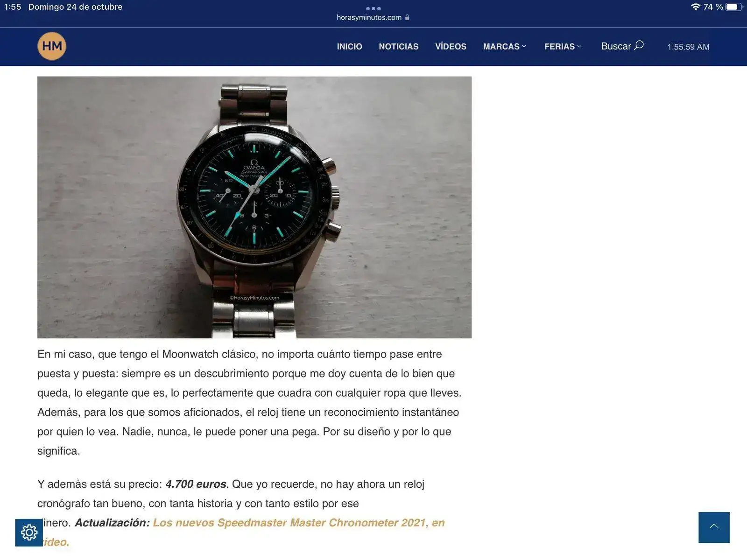Tap the three-dots multitasking indicator
Screen dimensions: 747x560
(373, 8)
